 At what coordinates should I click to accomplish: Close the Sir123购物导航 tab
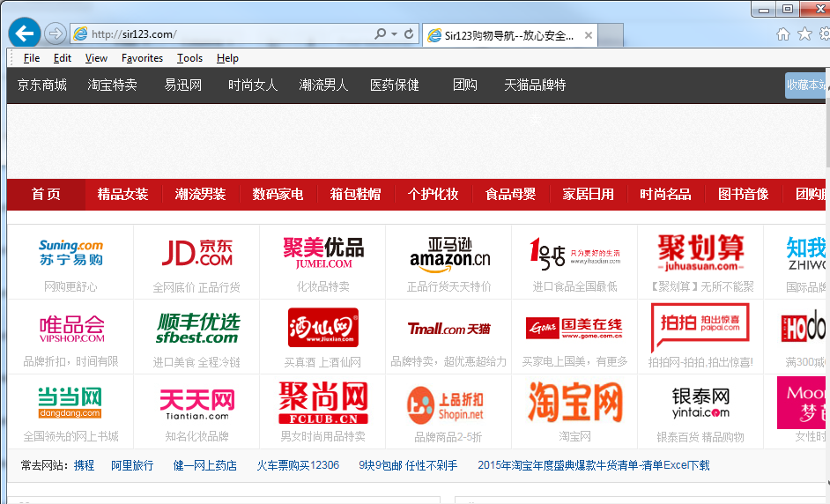click(588, 36)
